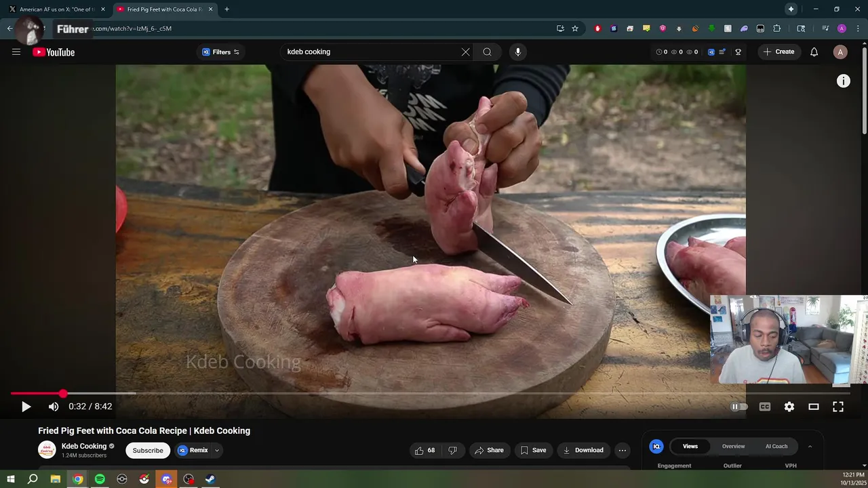Open the Chrome extensions puzzle icon

(777, 28)
